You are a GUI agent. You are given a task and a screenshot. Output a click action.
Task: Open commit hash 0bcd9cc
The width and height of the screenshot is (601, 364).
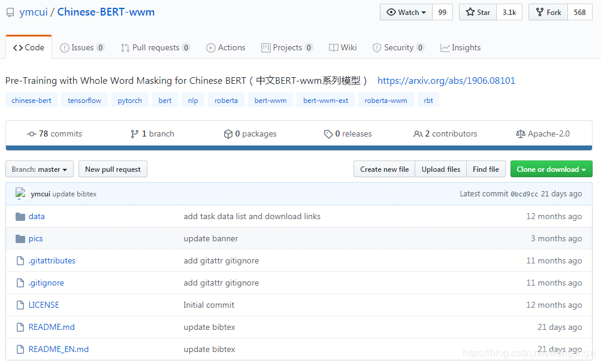click(524, 194)
